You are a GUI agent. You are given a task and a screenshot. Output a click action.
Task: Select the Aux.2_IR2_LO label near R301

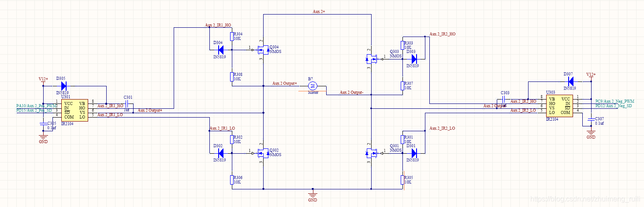tap(442, 128)
